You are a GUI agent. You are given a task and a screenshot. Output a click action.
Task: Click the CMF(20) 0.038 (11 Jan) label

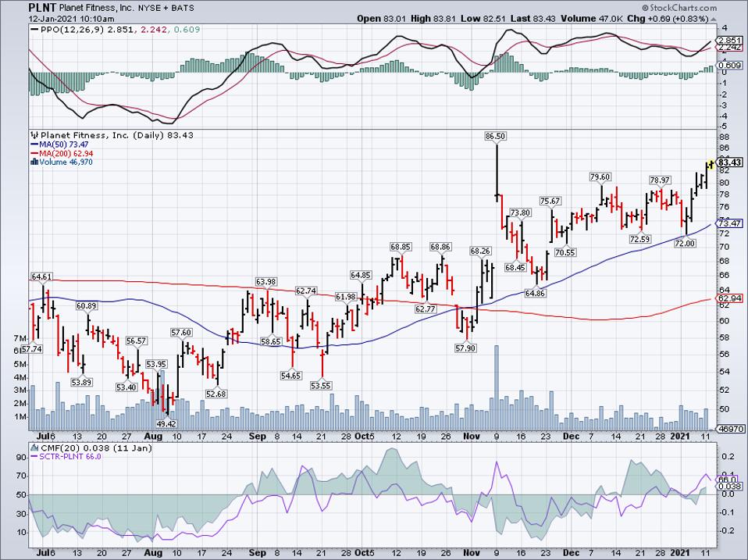(x=96, y=448)
